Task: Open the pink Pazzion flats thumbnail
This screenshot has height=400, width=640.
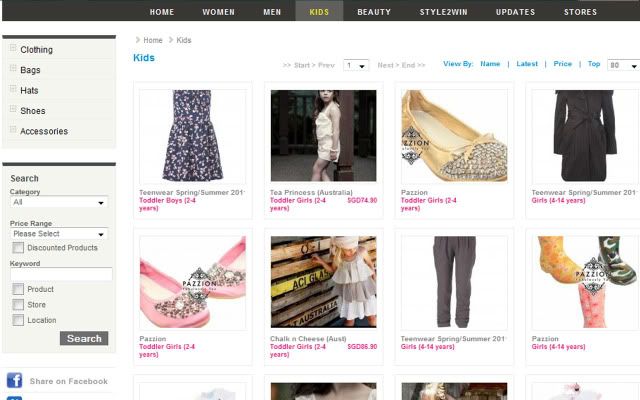Action: [193, 282]
